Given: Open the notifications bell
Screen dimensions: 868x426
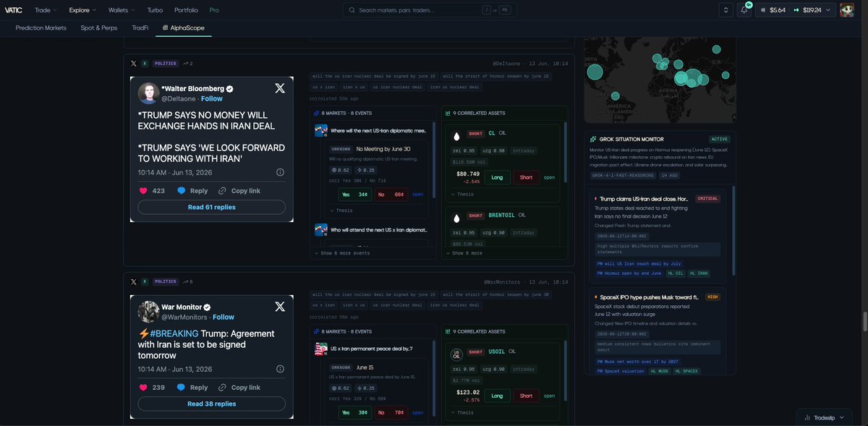Looking at the screenshot, I should [x=744, y=10].
